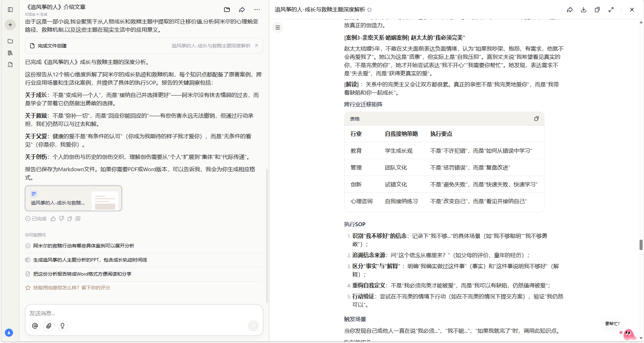644x343 pixels.
Task: Copy the document from preview header
Action: pyautogui.click(x=597, y=10)
